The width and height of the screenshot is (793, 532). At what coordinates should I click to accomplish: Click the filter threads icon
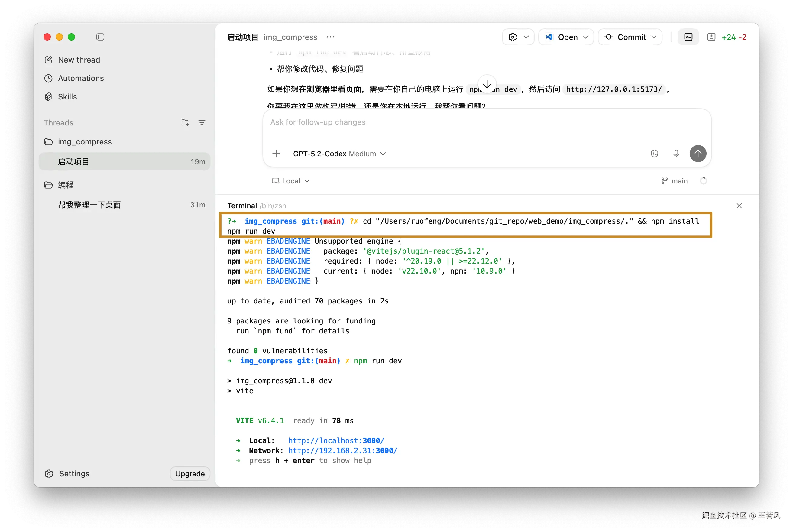pos(202,122)
